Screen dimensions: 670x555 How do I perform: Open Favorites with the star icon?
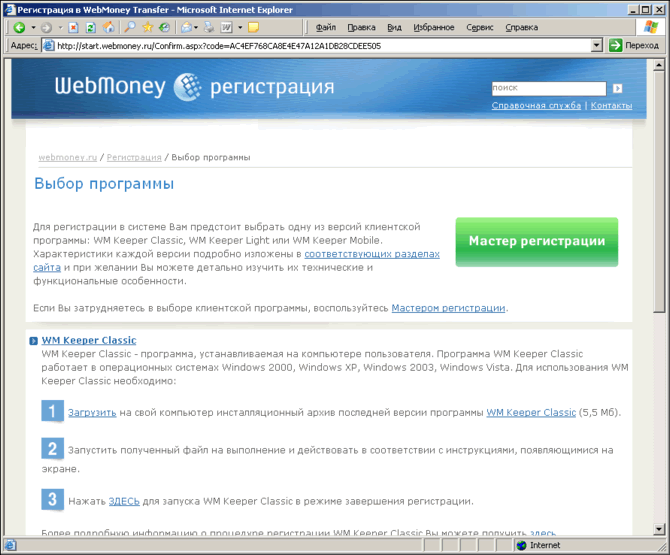147,27
